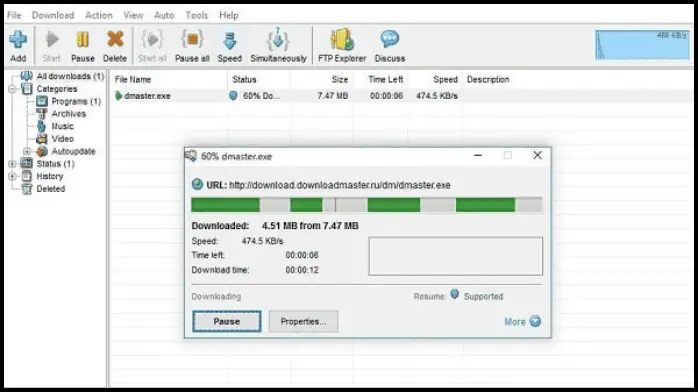The width and height of the screenshot is (698, 392).
Task: Click the Pause all toolbar icon
Action: [192, 46]
